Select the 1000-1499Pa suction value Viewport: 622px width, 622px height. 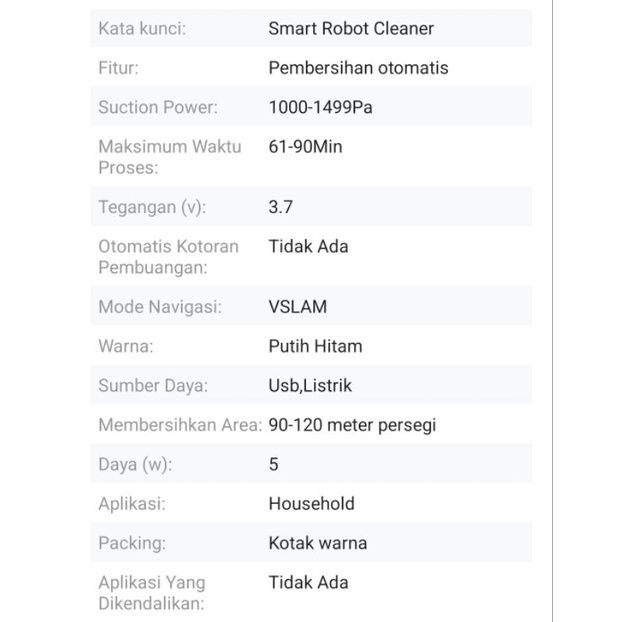[321, 108]
